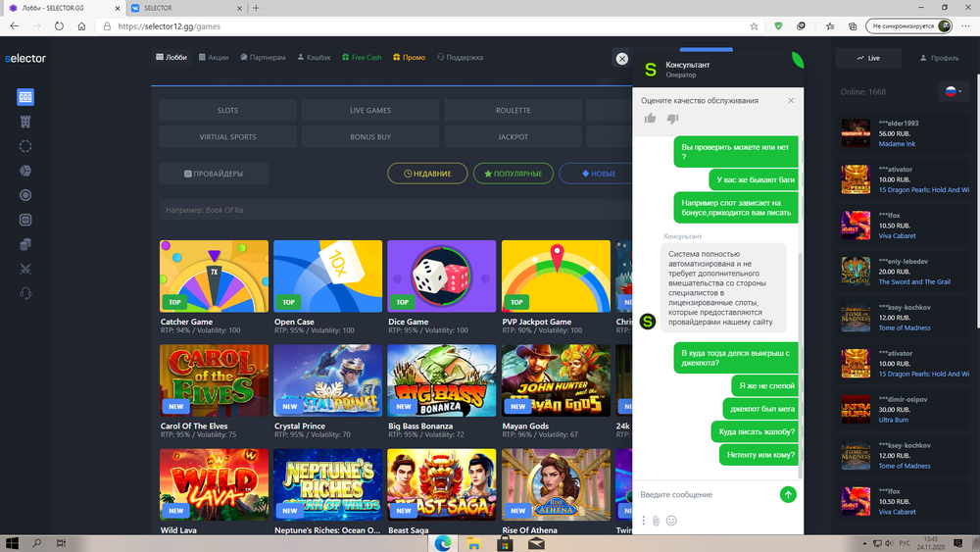Open the Ultra Burn live feed link
Viewport: 980px width, 552px height.
[x=894, y=420]
